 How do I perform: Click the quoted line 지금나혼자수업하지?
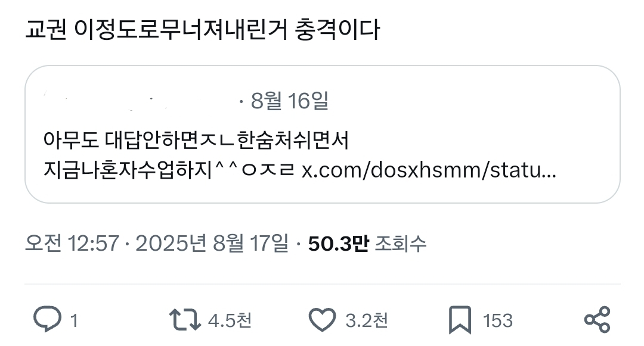pos(128,170)
